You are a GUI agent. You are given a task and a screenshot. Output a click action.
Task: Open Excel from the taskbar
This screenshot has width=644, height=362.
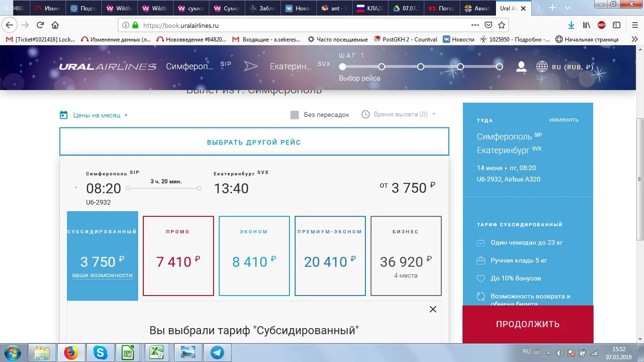tap(157, 353)
